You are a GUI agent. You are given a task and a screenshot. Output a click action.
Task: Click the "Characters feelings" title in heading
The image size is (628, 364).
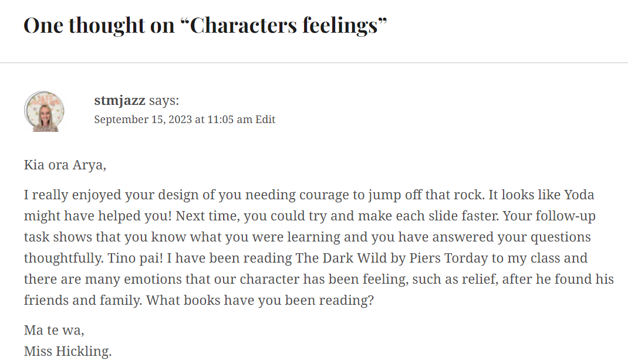point(284,25)
